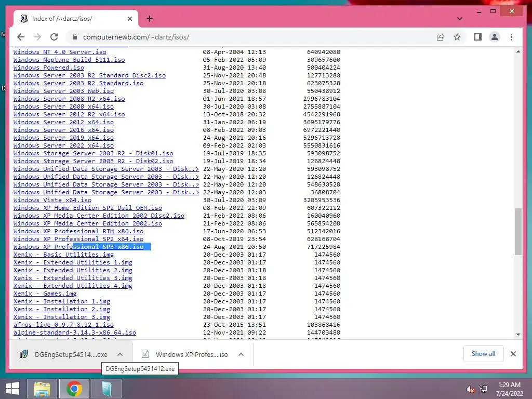Open Xenix - Basic Utilities.img
The height and width of the screenshot is (399, 532).
click(63, 255)
